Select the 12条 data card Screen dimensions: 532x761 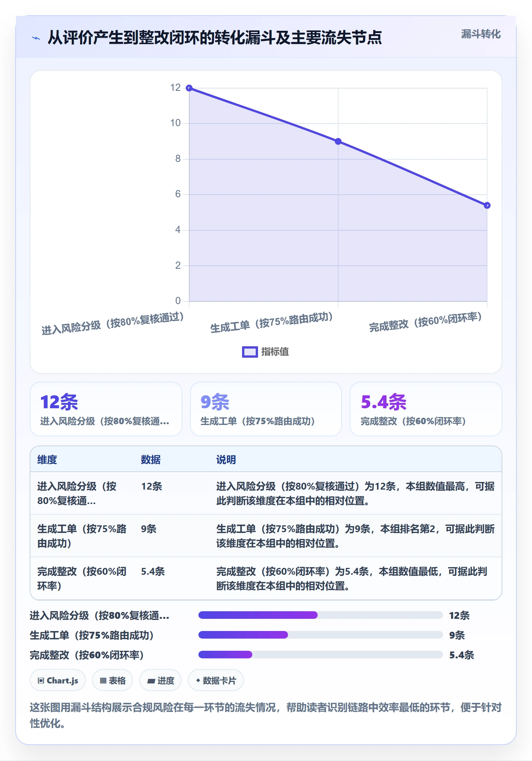106,409
